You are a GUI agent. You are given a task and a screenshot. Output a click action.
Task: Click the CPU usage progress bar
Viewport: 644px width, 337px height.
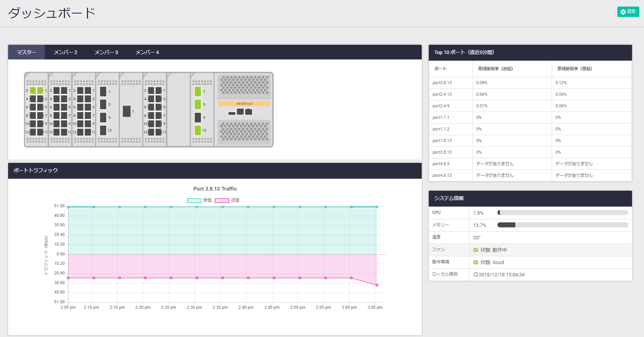562,213
